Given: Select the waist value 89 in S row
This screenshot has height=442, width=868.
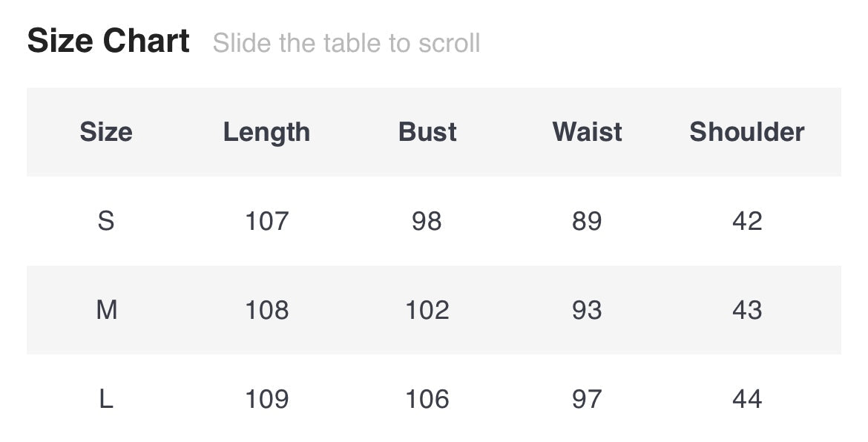Looking at the screenshot, I should (587, 221).
